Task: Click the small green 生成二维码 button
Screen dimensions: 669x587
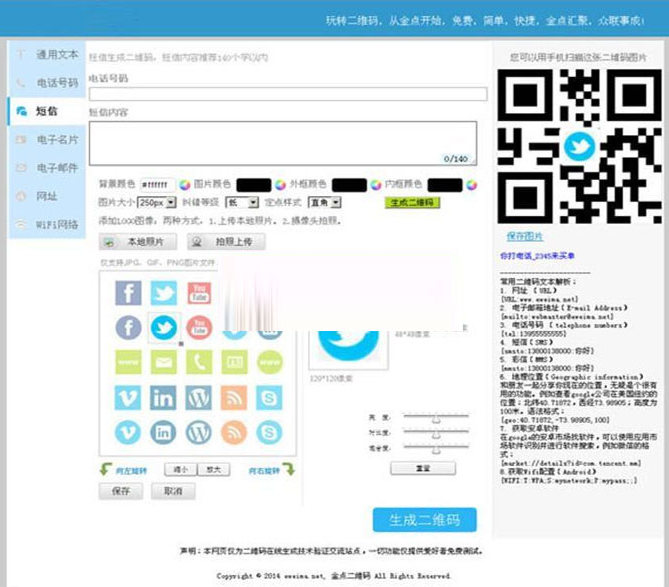Action: pyautogui.click(x=412, y=202)
